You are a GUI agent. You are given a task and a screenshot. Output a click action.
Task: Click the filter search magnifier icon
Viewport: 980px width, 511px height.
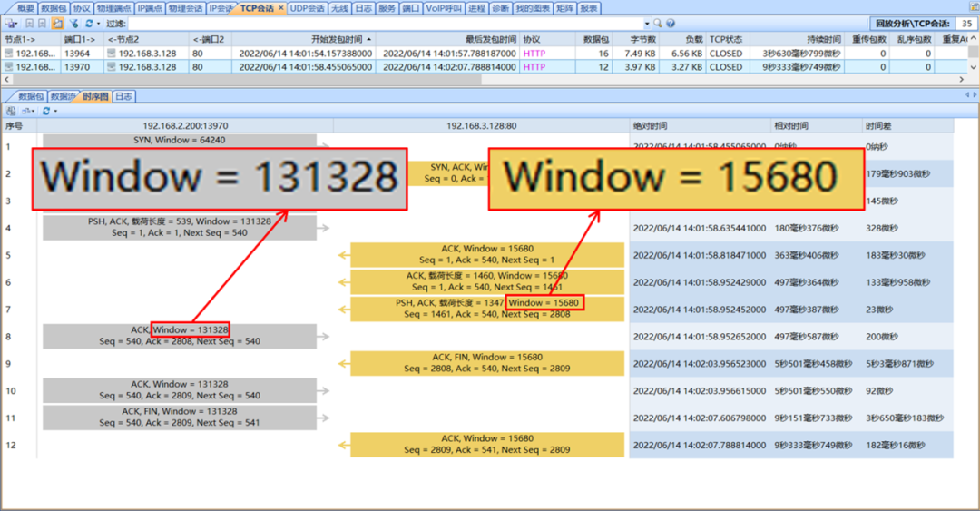[659, 23]
